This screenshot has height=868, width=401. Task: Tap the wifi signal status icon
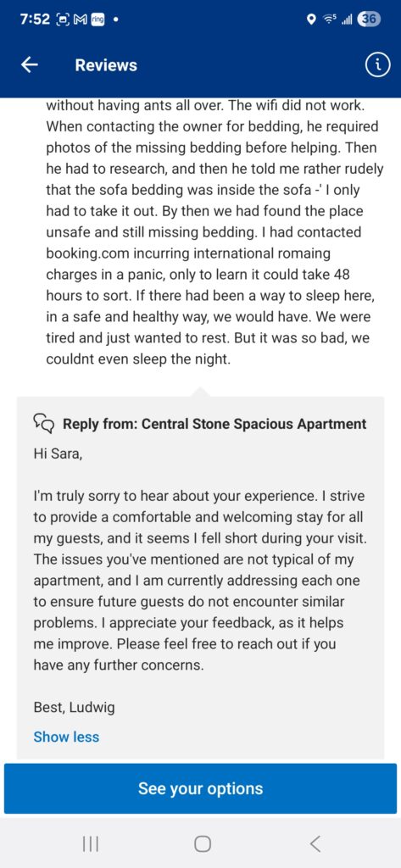330,19
